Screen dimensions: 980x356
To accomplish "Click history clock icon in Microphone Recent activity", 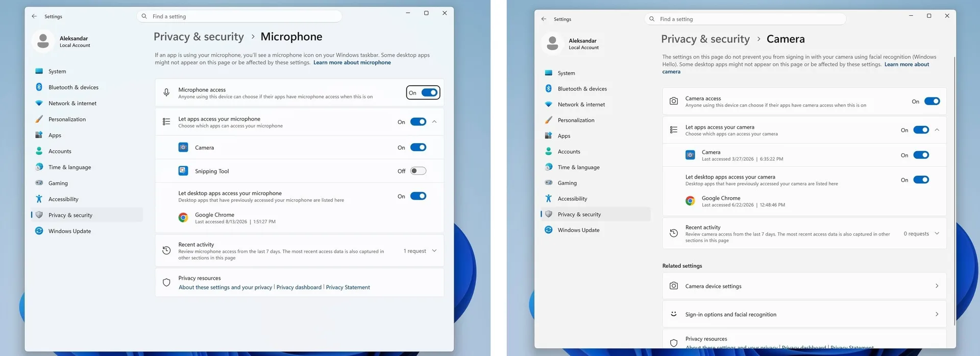I will 166,250.
